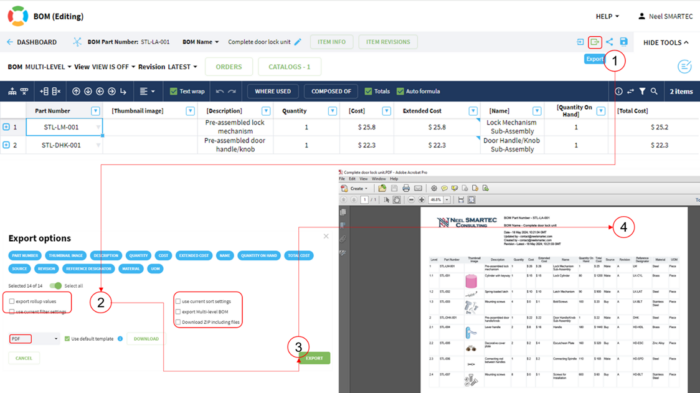Click the indent right circle-arrow icon
This screenshot has width=700, height=393.
click(112, 92)
